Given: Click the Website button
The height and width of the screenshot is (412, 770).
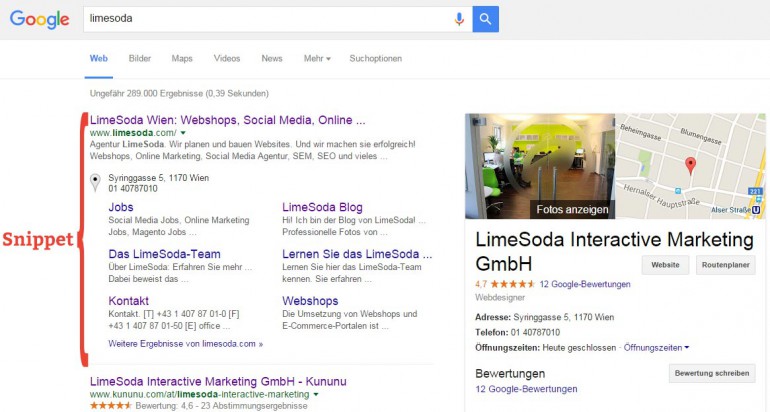Looking at the screenshot, I should click(x=666, y=265).
